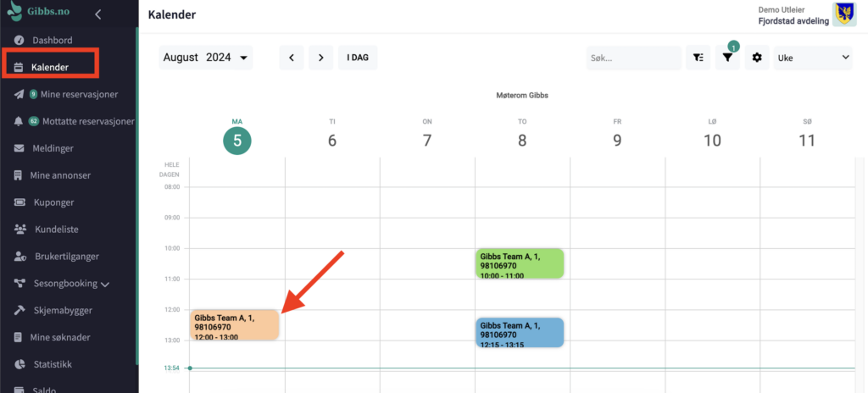Collapse the sidebar with the chevron arrow
The width and height of the screenshot is (868, 393).
[98, 14]
